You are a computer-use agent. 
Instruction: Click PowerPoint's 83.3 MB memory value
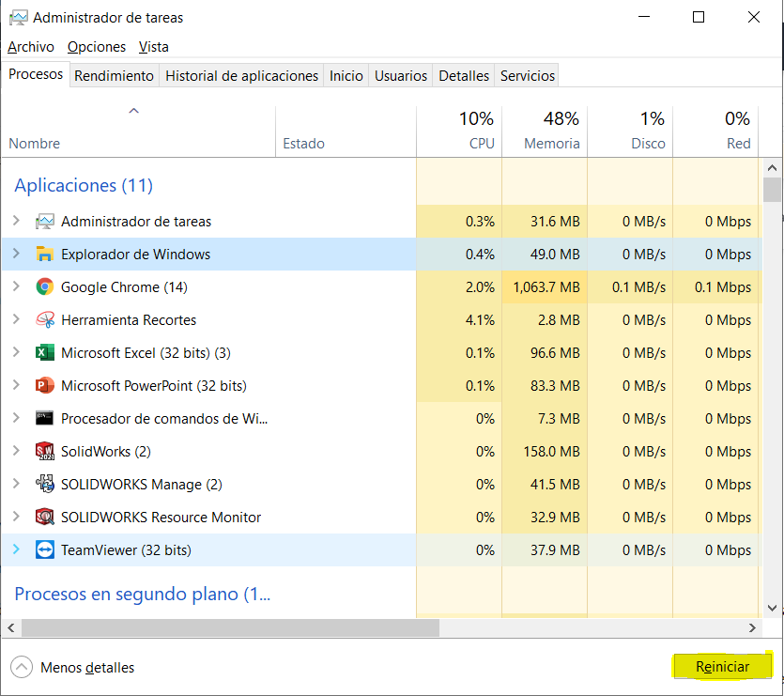pyautogui.click(x=555, y=386)
